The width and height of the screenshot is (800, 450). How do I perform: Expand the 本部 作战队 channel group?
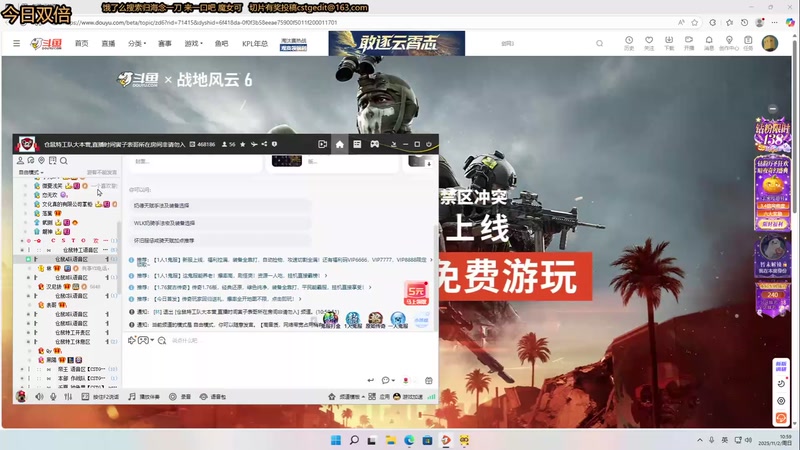click(x=22, y=378)
